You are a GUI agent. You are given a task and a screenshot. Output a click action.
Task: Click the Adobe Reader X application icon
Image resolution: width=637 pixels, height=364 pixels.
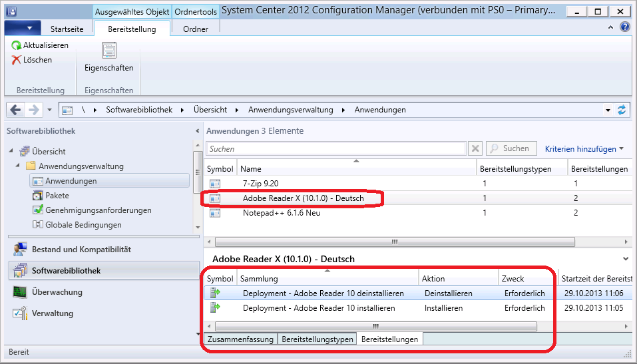coord(215,198)
